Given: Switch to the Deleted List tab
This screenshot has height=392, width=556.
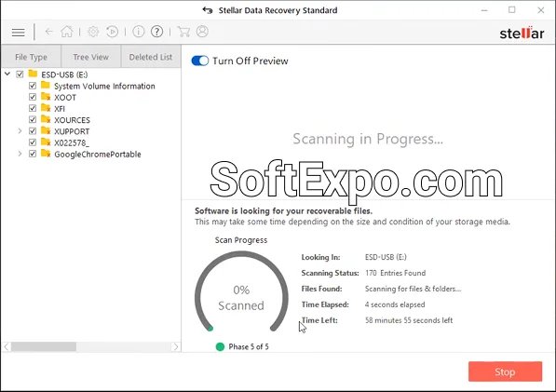Looking at the screenshot, I should [151, 57].
